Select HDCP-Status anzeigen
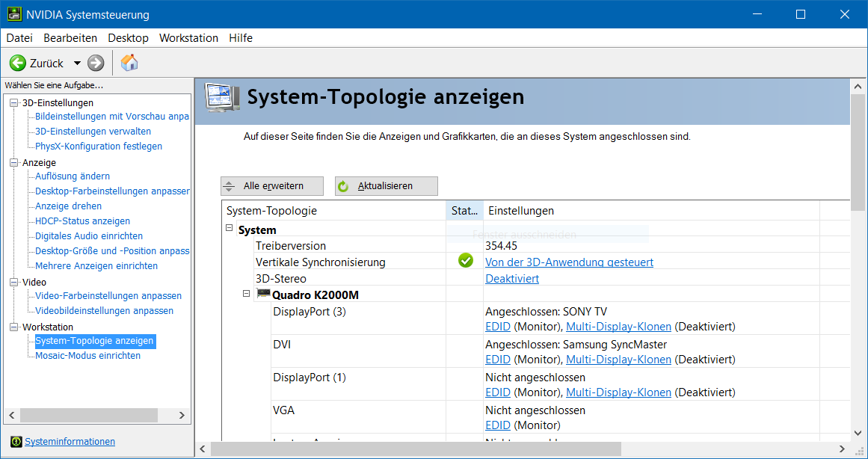868x459 pixels. [82, 221]
